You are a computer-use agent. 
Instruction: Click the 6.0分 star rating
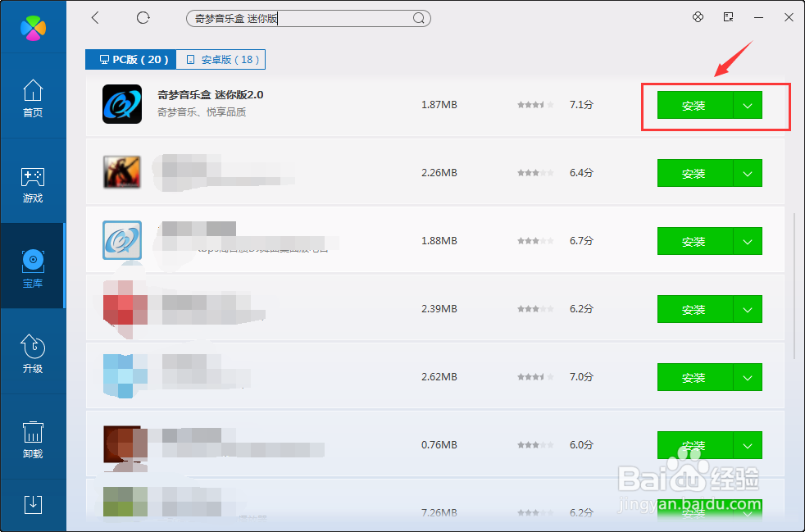(x=535, y=445)
